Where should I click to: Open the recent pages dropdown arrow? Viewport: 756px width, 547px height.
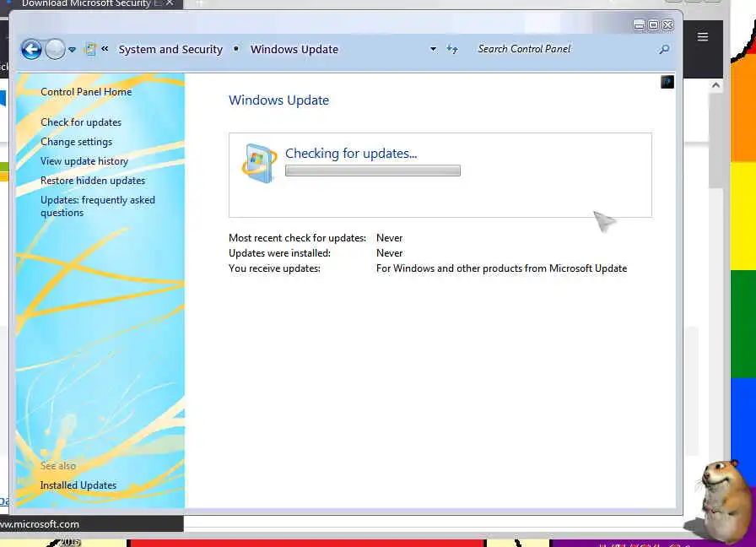pyautogui.click(x=72, y=50)
